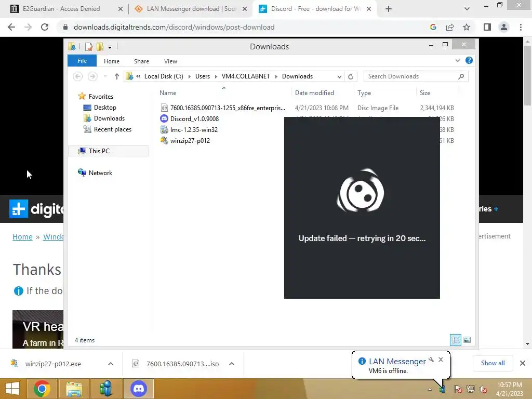Click the Action Center flag tray icon

point(458,389)
